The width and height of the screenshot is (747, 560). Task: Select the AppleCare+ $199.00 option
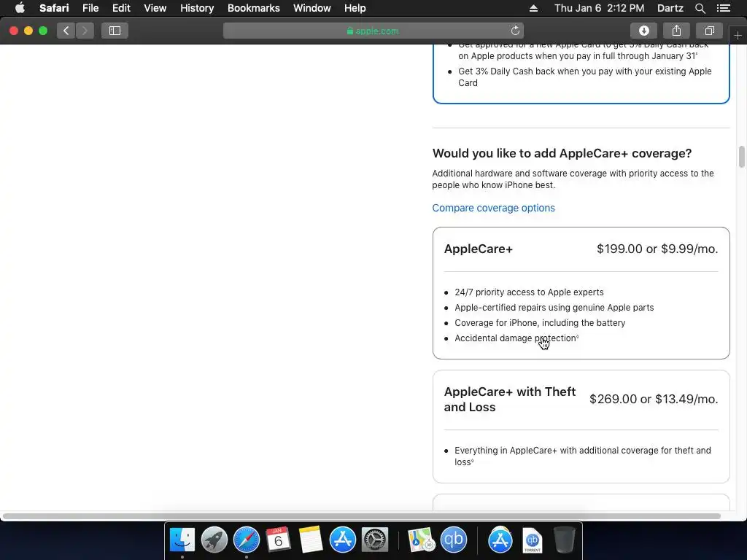[x=581, y=293]
